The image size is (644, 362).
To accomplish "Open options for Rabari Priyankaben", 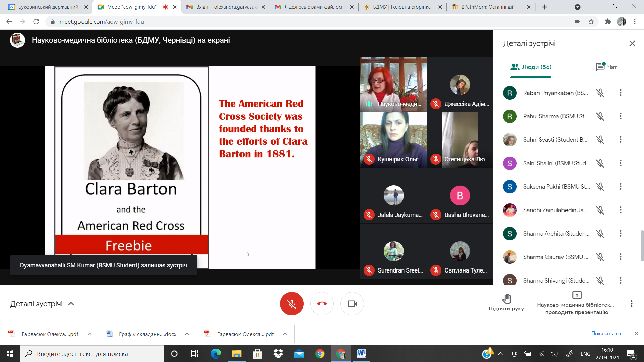I will tap(620, 93).
